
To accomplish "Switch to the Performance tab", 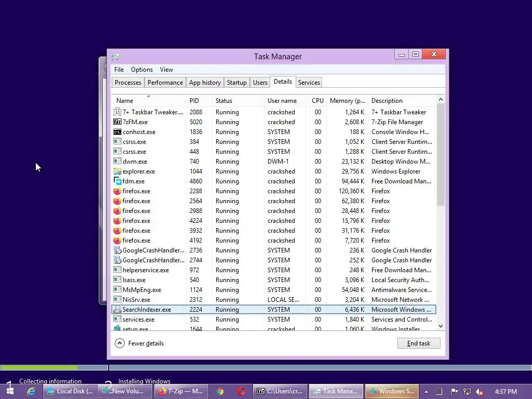I will click(x=165, y=83).
